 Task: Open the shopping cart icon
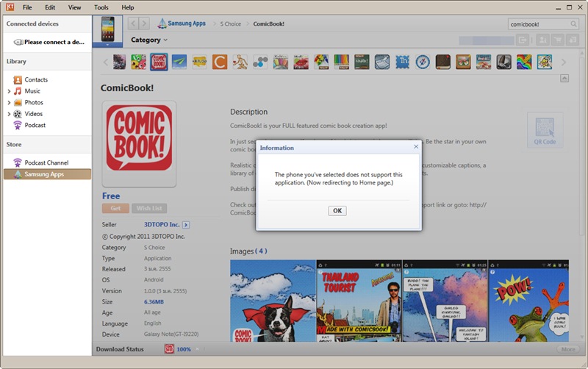tap(558, 40)
